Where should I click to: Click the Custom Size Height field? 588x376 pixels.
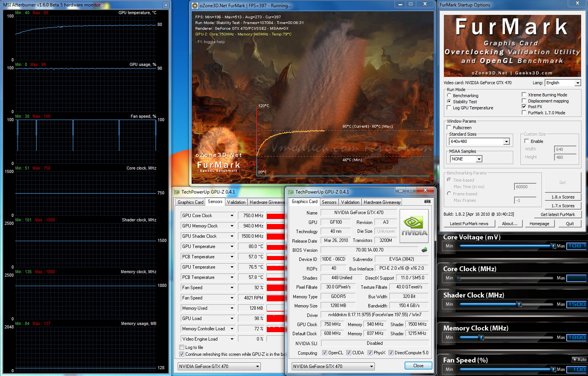coord(565,157)
